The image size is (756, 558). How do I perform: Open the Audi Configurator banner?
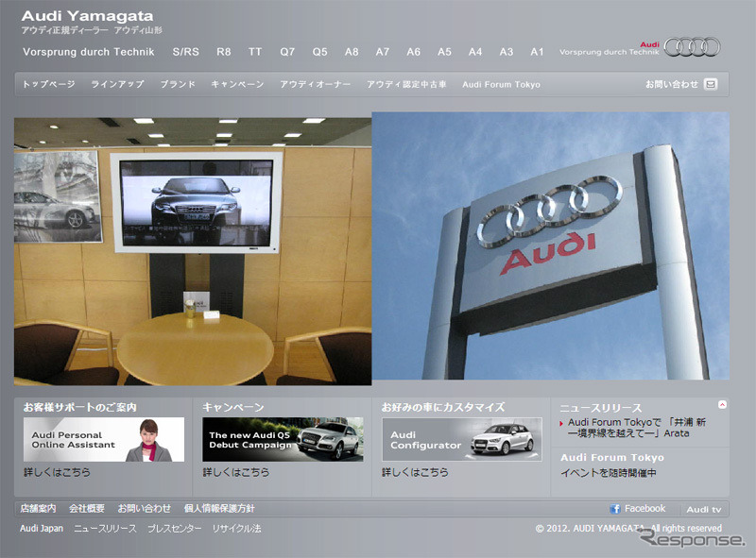pyautogui.click(x=462, y=440)
